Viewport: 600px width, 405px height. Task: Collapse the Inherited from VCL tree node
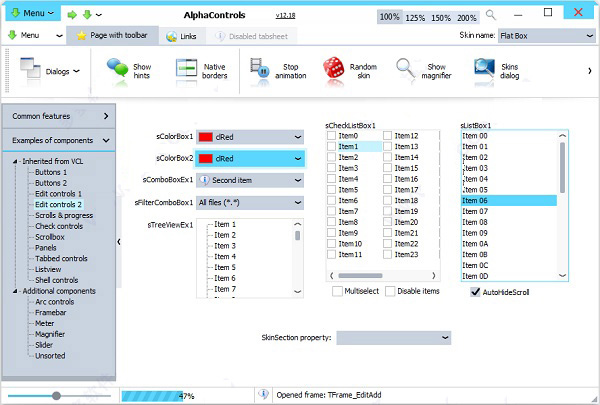pyautogui.click(x=15, y=162)
